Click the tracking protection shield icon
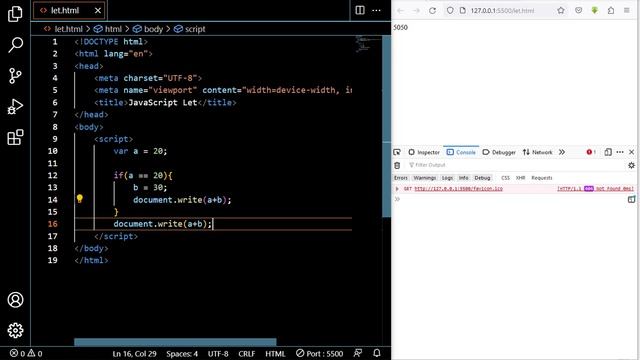This screenshot has width=640, height=360. pyautogui.click(x=450, y=11)
